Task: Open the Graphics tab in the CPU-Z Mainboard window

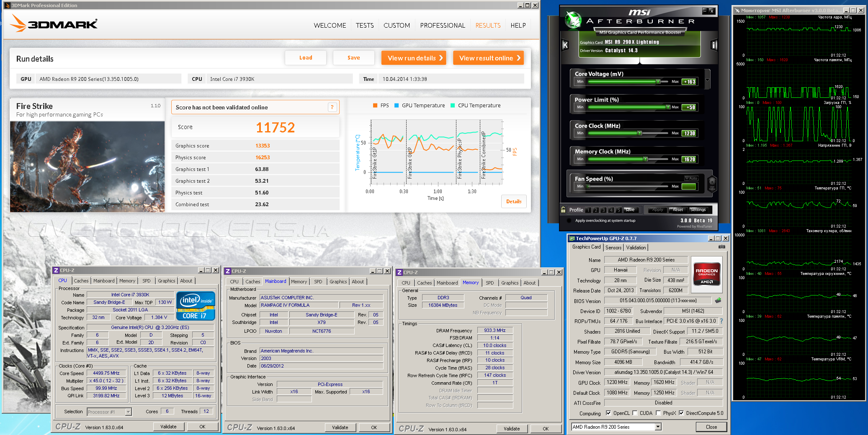Action: click(338, 282)
